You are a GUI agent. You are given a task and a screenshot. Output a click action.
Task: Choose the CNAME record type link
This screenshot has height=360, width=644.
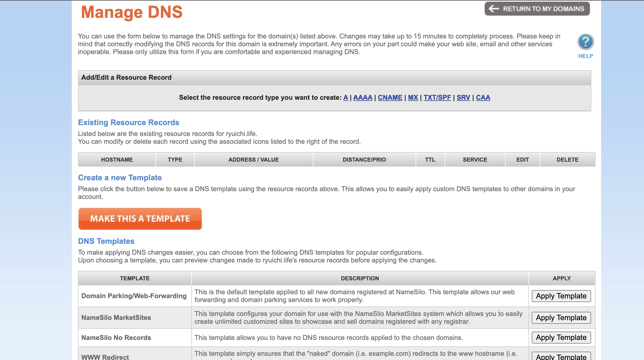[x=390, y=98]
